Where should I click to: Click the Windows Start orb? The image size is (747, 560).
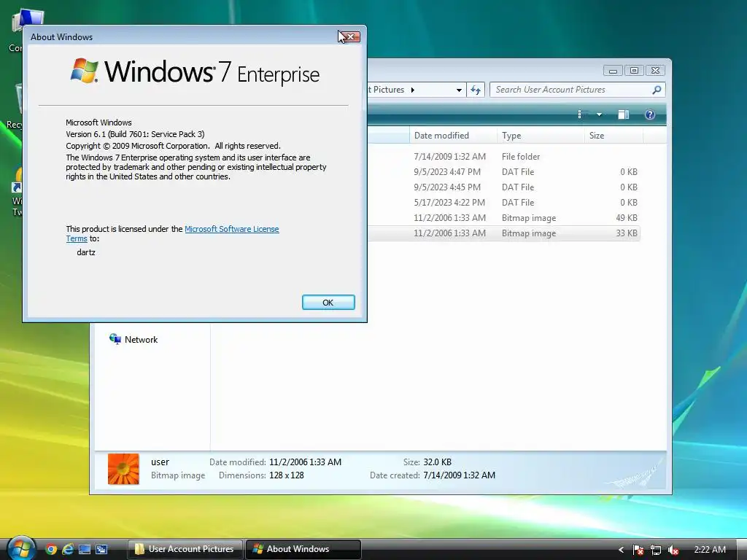coord(22,548)
